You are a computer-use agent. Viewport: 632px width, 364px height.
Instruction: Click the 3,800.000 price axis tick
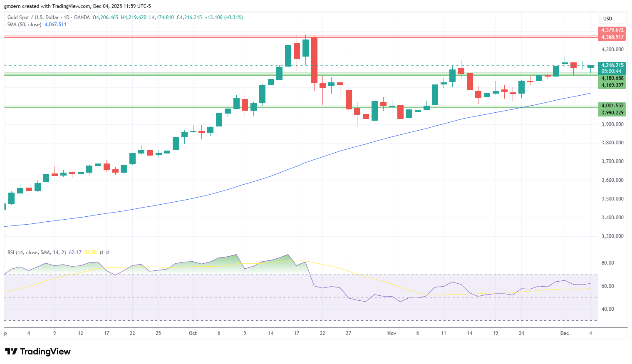pos(612,143)
